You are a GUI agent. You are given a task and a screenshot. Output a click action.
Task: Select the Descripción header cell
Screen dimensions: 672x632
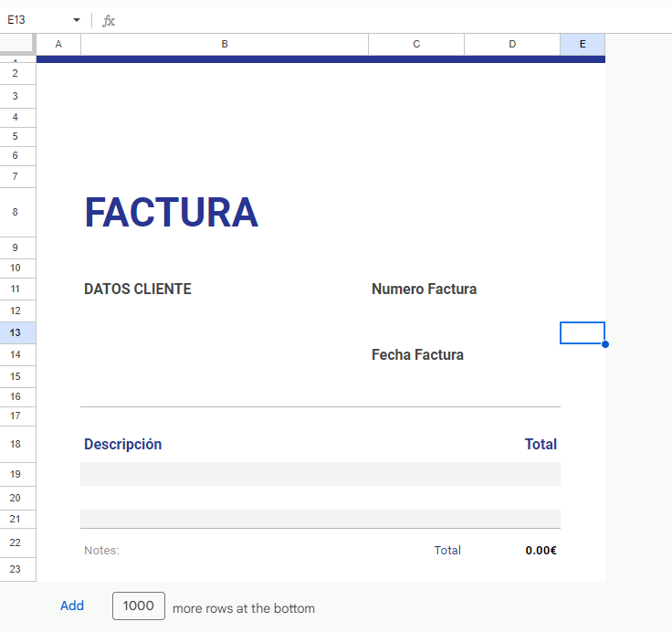(x=123, y=445)
